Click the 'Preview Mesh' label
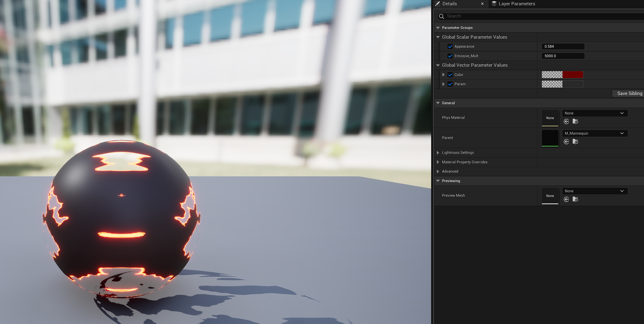The image size is (644, 324). coord(453,195)
